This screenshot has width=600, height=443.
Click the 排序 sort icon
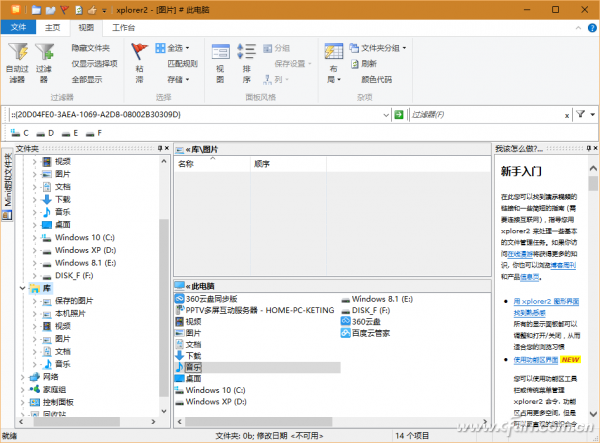click(246, 51)
